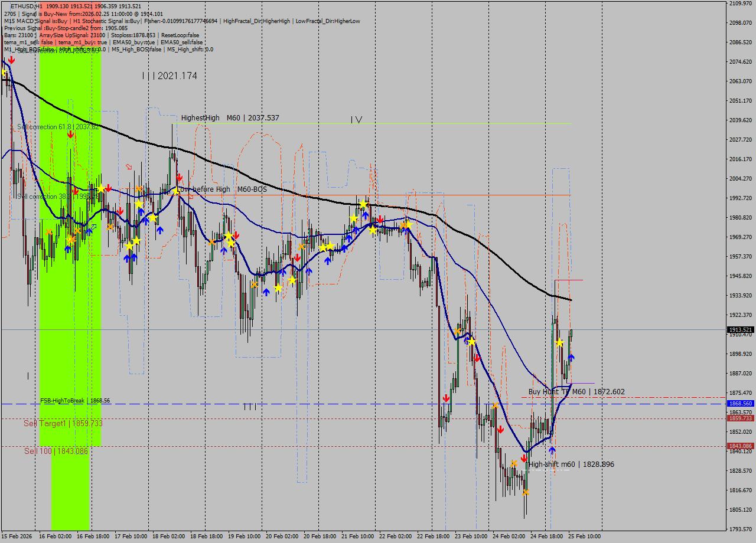
Task: Click the hollow red arrow left of the 2016 peak
Action: click(129, 167)
